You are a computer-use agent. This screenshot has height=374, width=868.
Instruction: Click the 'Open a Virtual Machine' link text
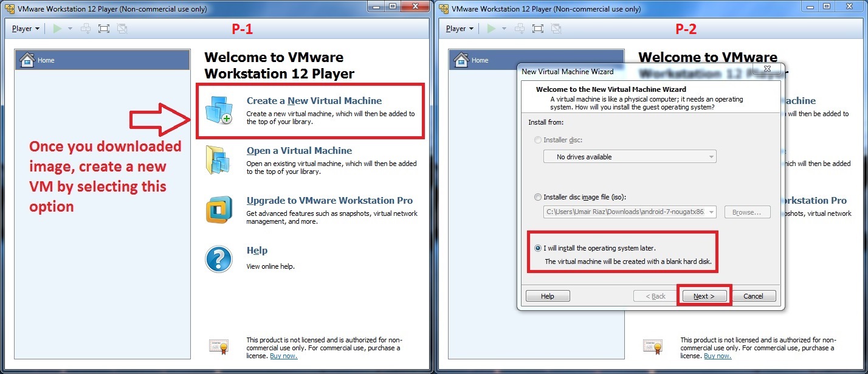(x=299, y=151)
